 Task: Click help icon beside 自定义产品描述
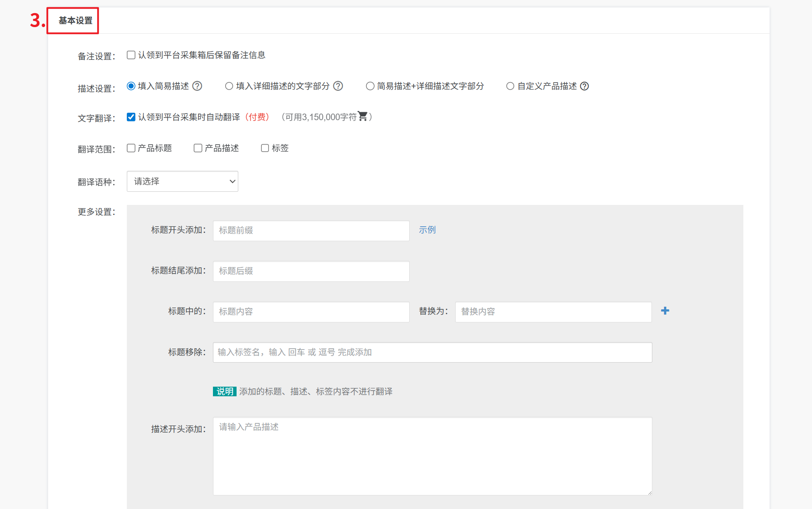pyautogui.click(x=584, y=86)
